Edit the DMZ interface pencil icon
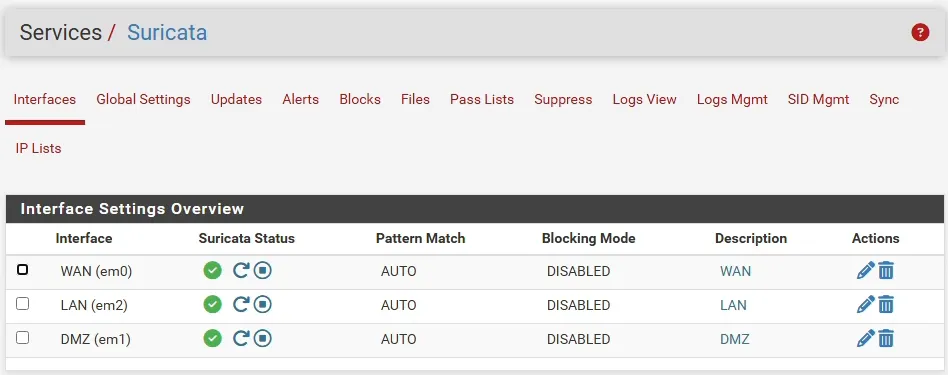 [x=866, y=338]
